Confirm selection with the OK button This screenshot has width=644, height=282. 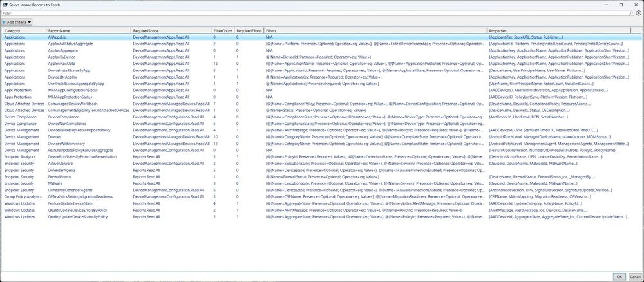(x=620, y=276)
